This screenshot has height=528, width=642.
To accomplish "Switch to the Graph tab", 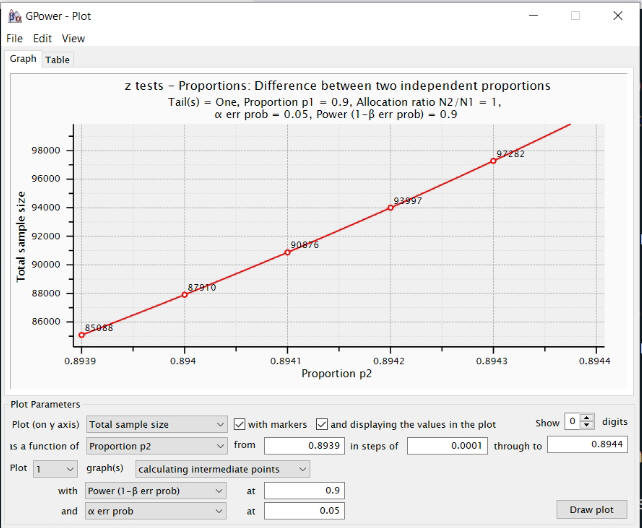I will [x=23, y=59].
